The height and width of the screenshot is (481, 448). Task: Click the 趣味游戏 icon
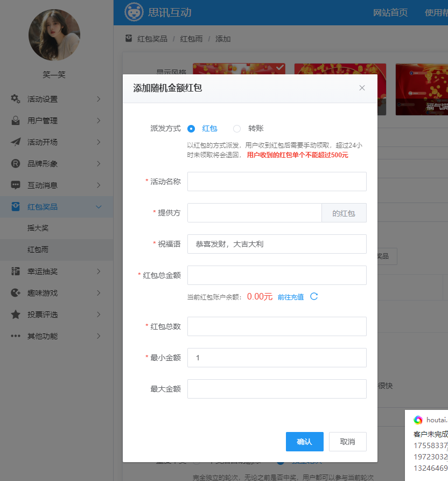click(x=15, y=292)
